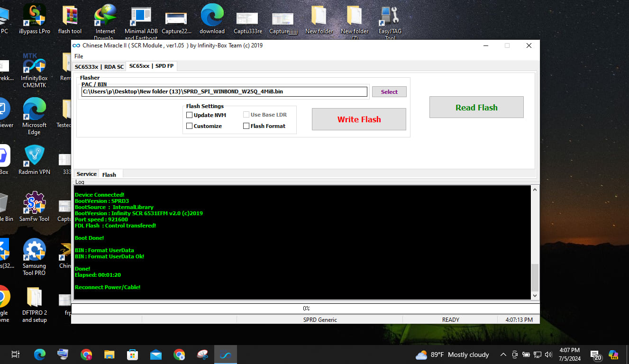629x364 pixels.
Task: Click log scrollbar down arrow
Action: pos(535,296)
